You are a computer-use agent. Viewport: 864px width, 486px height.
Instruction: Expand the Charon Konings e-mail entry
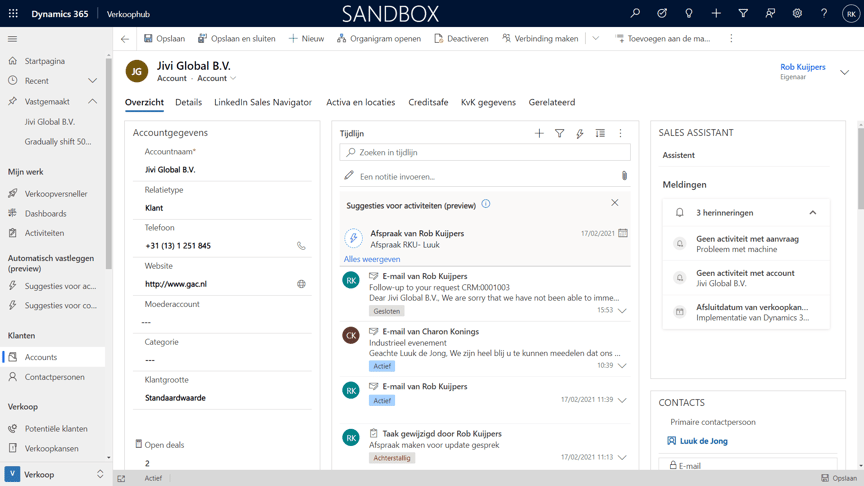[622, 366]
